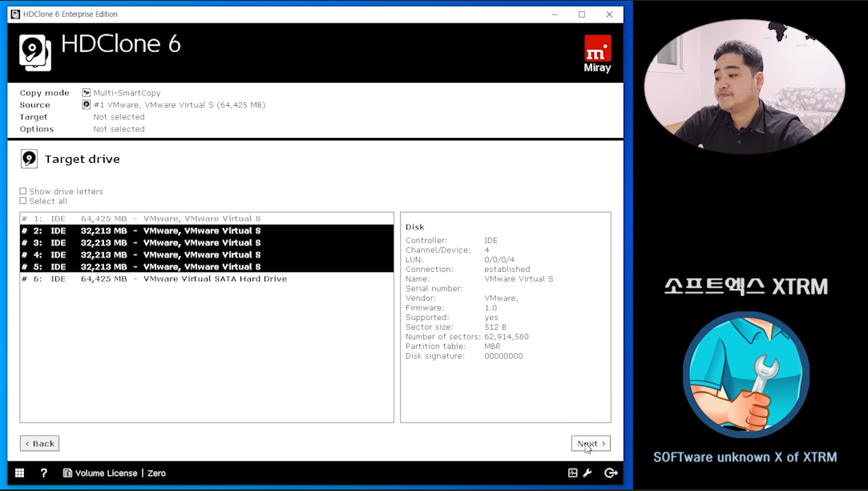Select drive #1 IDE 64,425 MB
This screenshot has height=491, width=868.
(207, 218)
